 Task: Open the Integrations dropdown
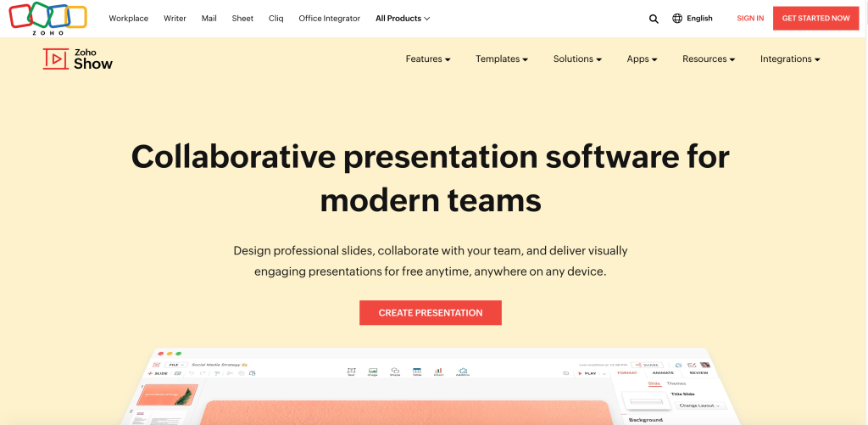point(790,59)
